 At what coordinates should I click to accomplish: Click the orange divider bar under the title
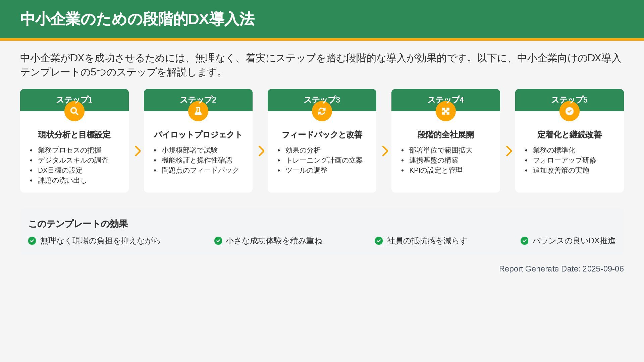pos(322,40)
